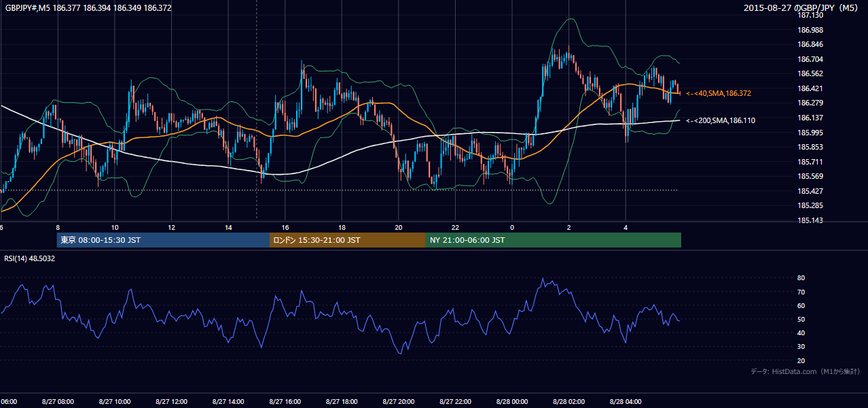Click the 8/28 00:00 bottom time label
The width and height of the screenshot is (868, 408).
point(512,402)
